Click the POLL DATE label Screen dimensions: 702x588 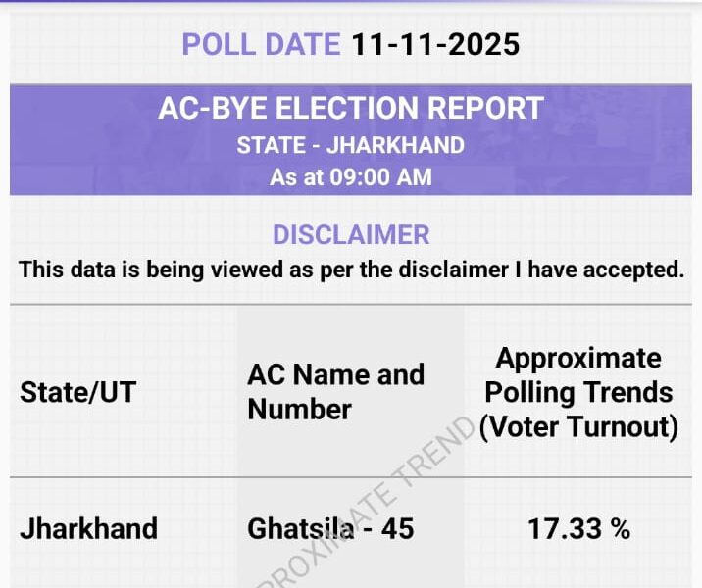[261, 44]
